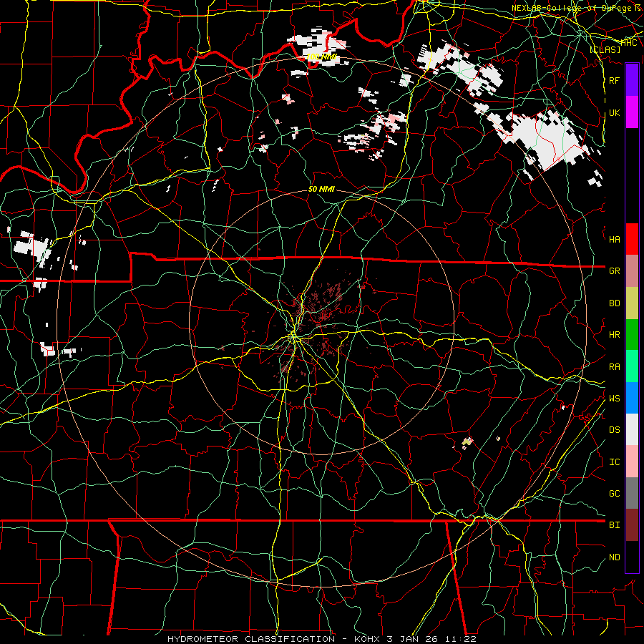Click the DS white legend swatch
The image size is (644, 644).
(x=632, y=429)
